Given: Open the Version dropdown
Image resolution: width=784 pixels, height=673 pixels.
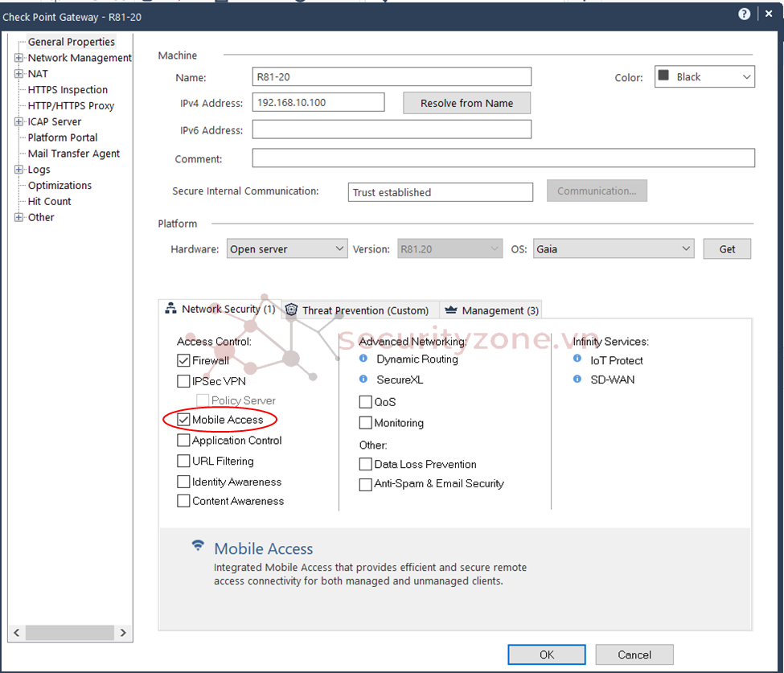Looking at the screenshot, I should point(450,249).
